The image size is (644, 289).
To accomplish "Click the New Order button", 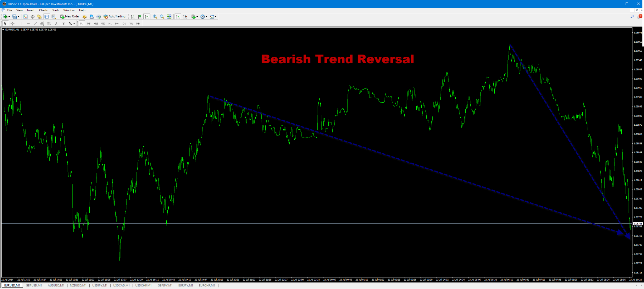I will 70,17.
